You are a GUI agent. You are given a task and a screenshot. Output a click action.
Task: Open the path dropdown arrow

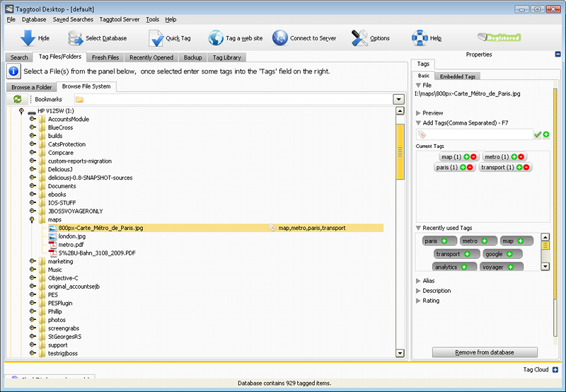click(398, 99)
